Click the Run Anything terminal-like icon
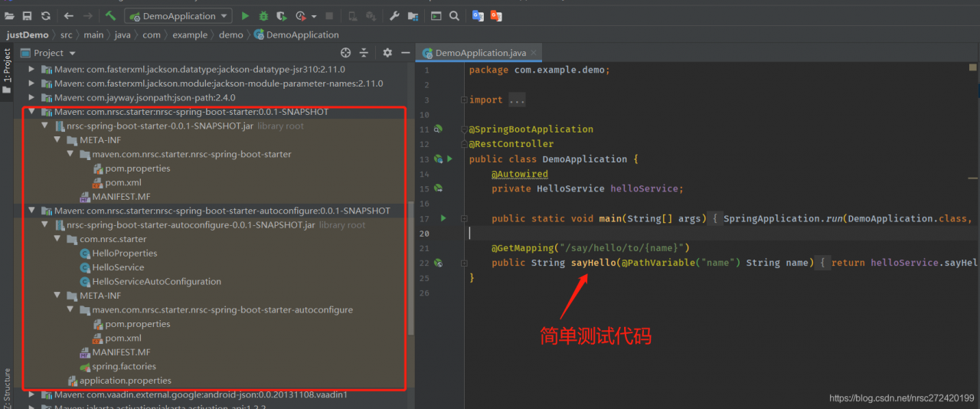Image resolution: width=980 pixels, height=409 pixels. (436, 15)
